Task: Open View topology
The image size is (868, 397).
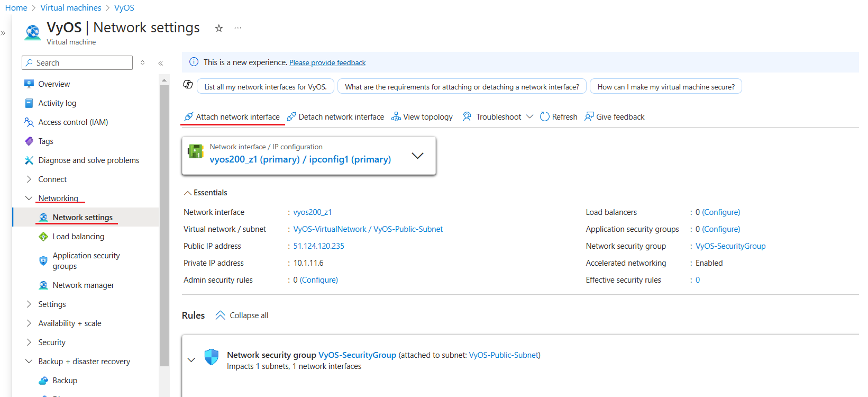Action: click(422, 117)
